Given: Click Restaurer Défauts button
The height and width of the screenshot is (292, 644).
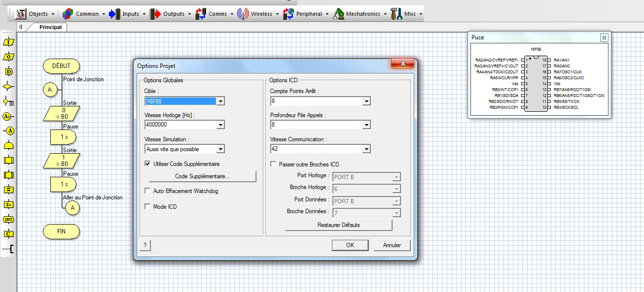Looking at the screenshot, I should [x=338, y=225].
